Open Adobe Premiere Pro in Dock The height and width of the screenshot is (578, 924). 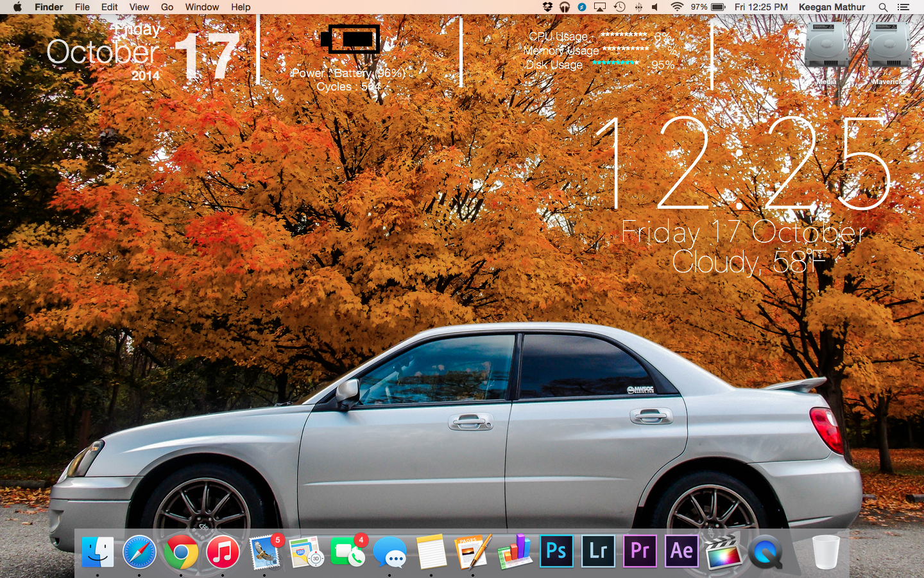640,551
